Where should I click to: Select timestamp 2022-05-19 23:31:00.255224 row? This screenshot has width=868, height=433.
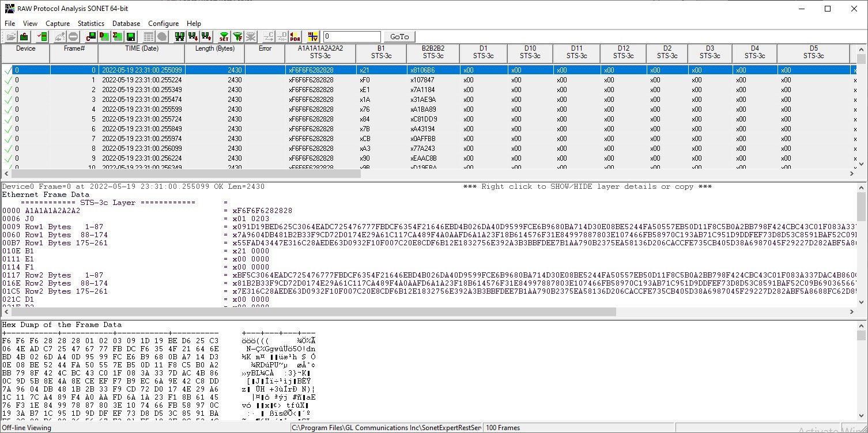pyautogui.click(x=141, y=80)
